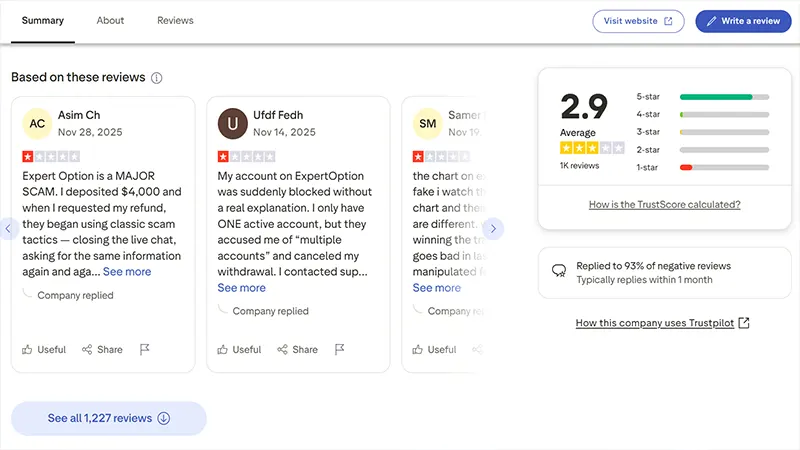Click the 5-star label
Image resolution: width=800 pixels, height=450 pixels.
(648, 97)
